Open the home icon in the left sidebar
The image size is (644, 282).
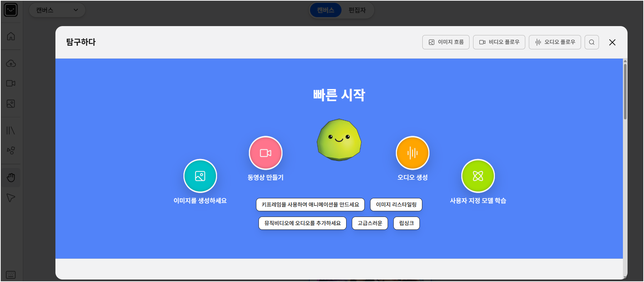click(11, 36)
